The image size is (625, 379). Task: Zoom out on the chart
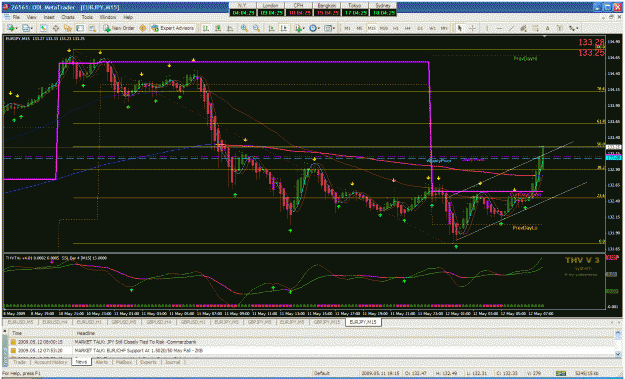point(256,28)
